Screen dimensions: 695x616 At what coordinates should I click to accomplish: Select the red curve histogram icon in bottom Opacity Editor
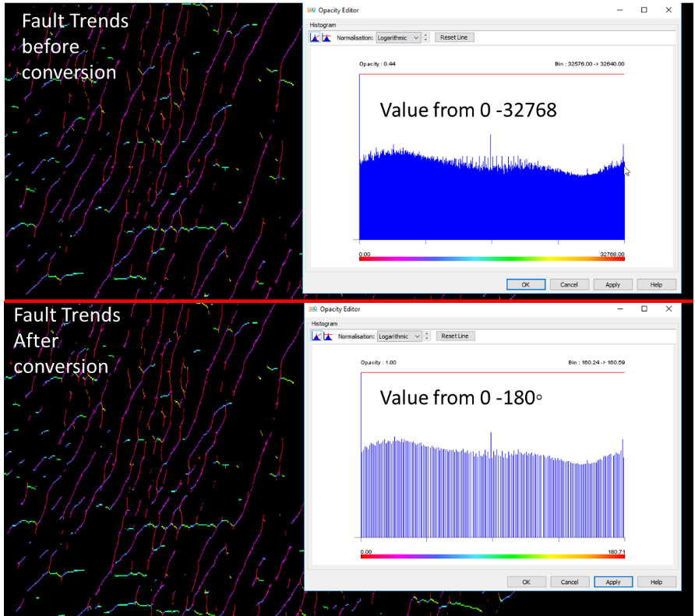click(316, 336)
